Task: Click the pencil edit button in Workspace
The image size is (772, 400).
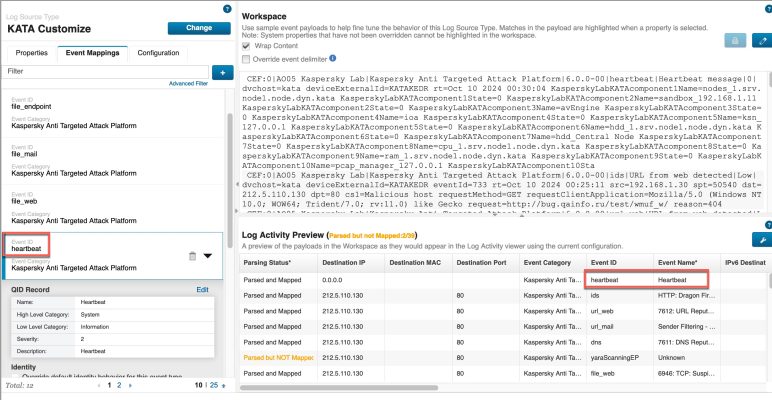Action: [762, 40]
